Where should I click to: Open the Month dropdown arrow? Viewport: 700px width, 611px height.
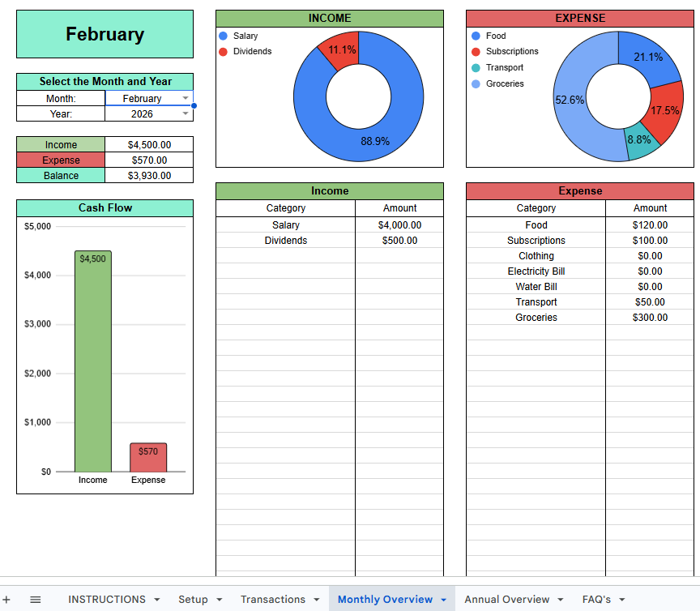pyautogui.click(x=186, y=98)
